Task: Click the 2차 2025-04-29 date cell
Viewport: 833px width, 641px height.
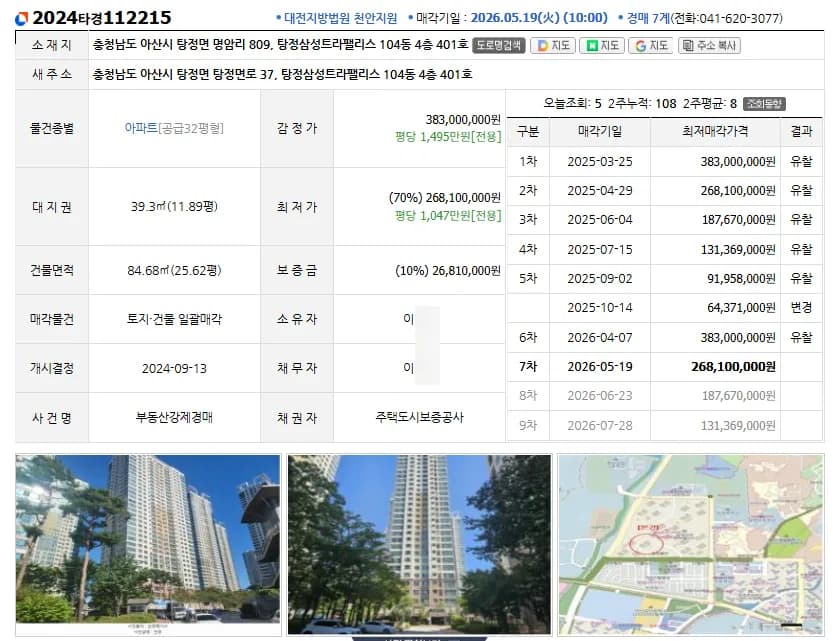Action: (x=600, y=191)
